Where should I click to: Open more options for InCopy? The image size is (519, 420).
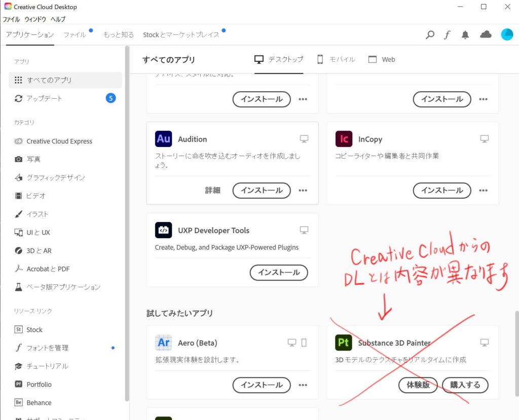click(483, 190)
